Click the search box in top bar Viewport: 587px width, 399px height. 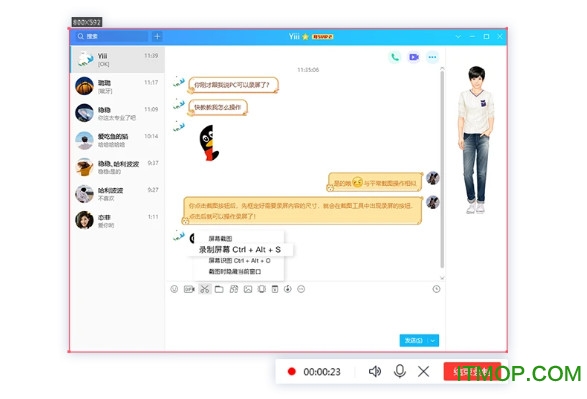click(x=111, y=36)
